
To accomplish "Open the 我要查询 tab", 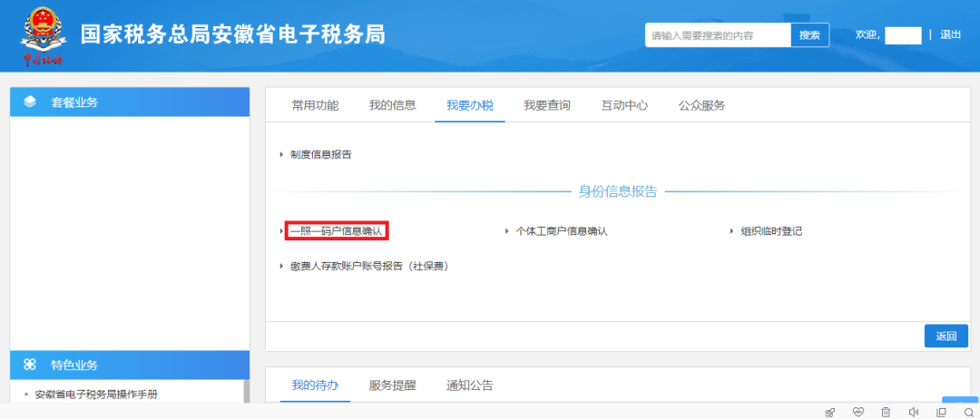I will pos(547,105).
